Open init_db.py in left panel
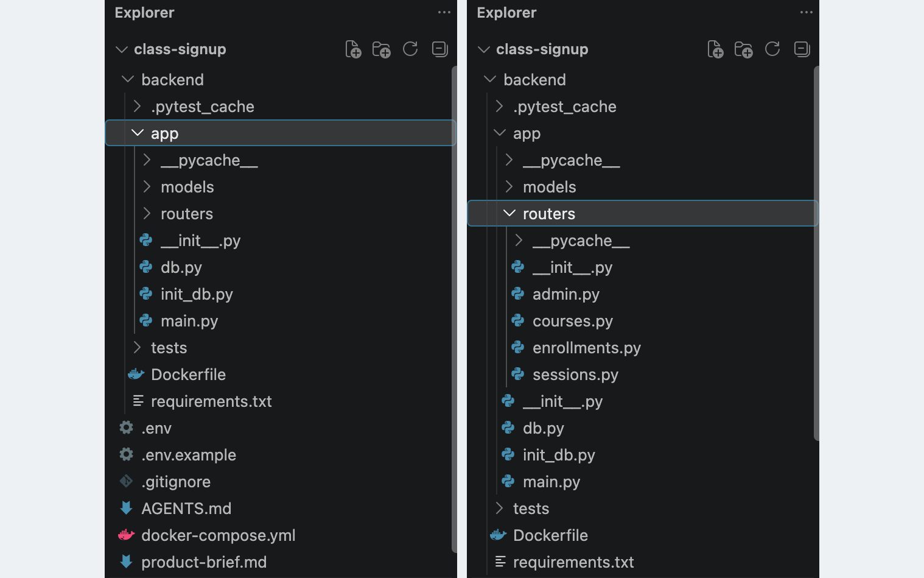The image size is (924, 578). tap(197, 294)
